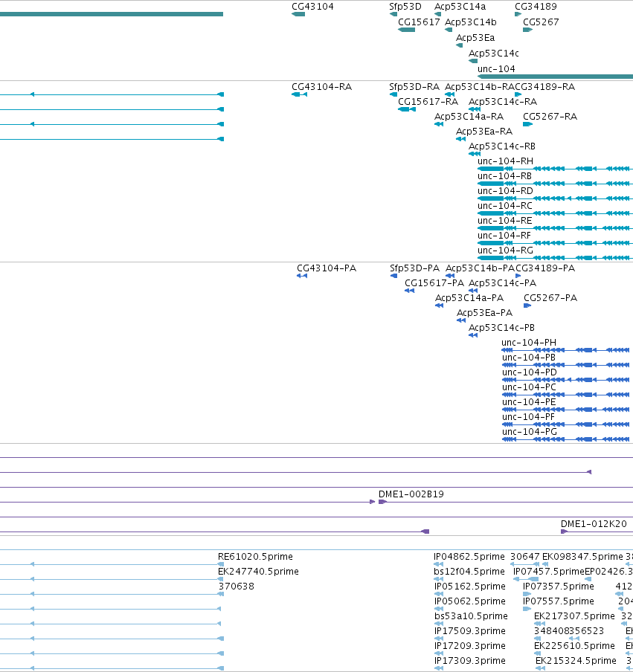Click the Acp53C14a-RA transcript label
Viewport: 633px width, 672px height.
[469, 117]
